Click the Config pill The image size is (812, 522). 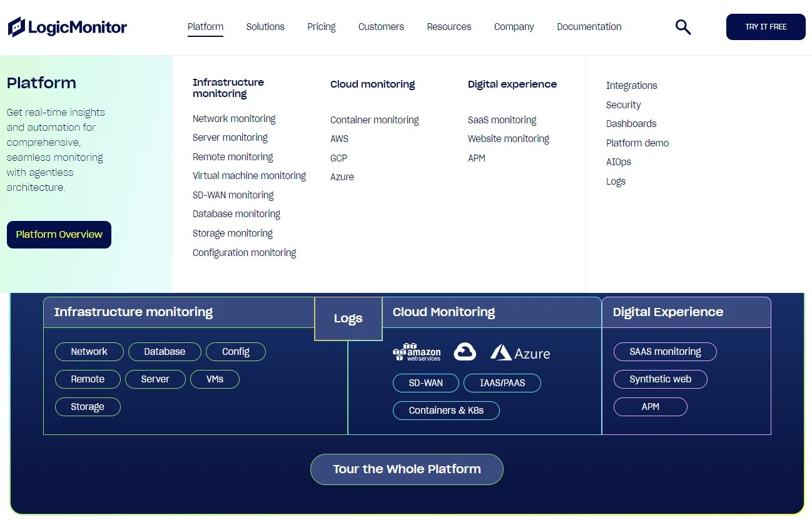236,352
